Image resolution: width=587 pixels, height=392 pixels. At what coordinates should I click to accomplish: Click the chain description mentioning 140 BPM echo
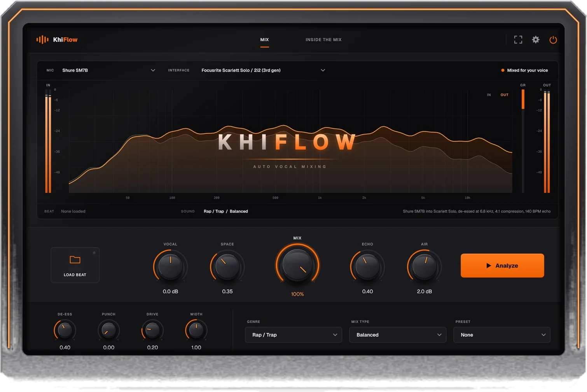[477, 211]
